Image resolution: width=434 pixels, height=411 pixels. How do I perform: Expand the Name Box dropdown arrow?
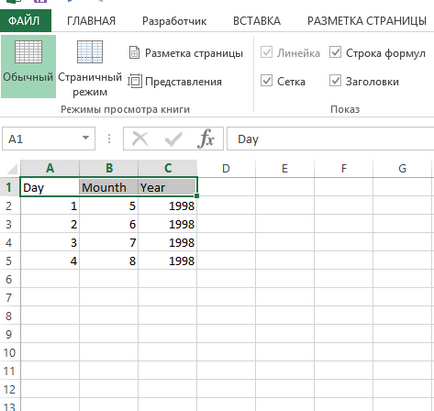tap(86, 138)
